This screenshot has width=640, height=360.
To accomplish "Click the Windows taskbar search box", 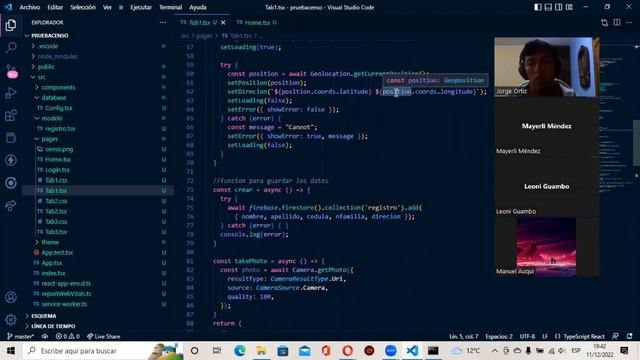I will tap(103, 351).
